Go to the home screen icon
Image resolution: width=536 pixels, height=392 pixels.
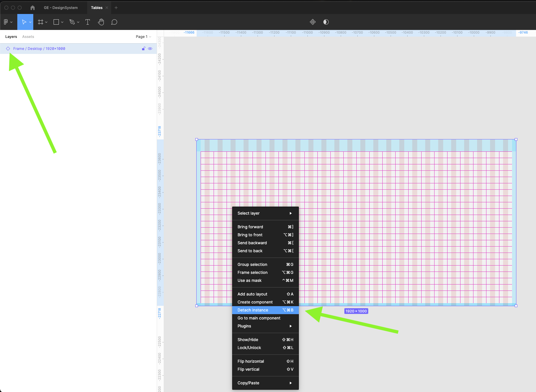tap(33, 8)
